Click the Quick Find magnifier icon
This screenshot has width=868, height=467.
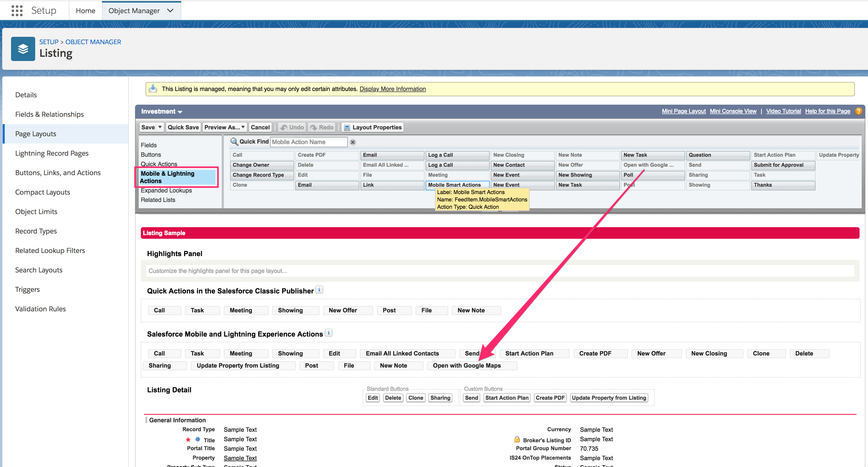click(x=234, y=142)
